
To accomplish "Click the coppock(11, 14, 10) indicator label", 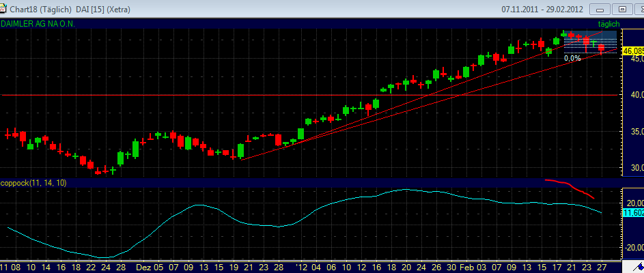I will (x=33, y=183).
